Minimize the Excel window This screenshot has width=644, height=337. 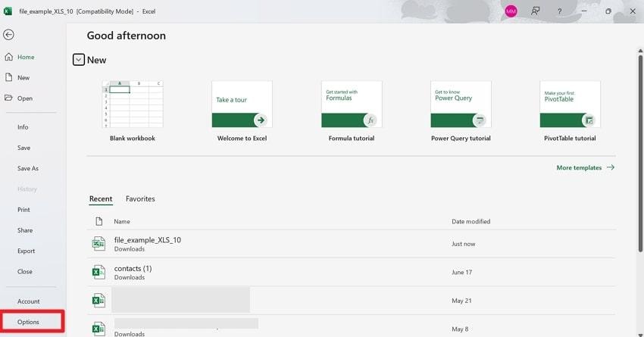[x=584, y=11]
